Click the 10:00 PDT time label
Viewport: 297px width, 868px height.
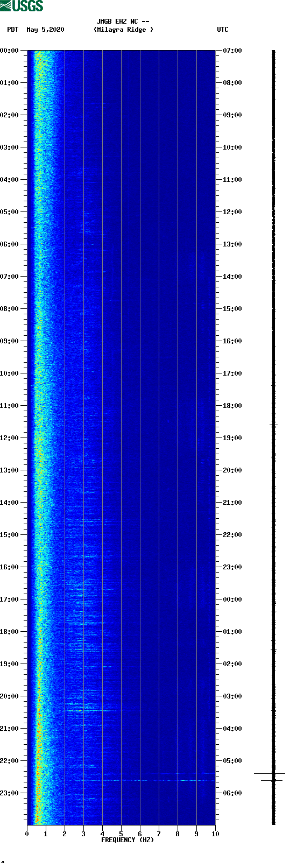click(10, 373)
